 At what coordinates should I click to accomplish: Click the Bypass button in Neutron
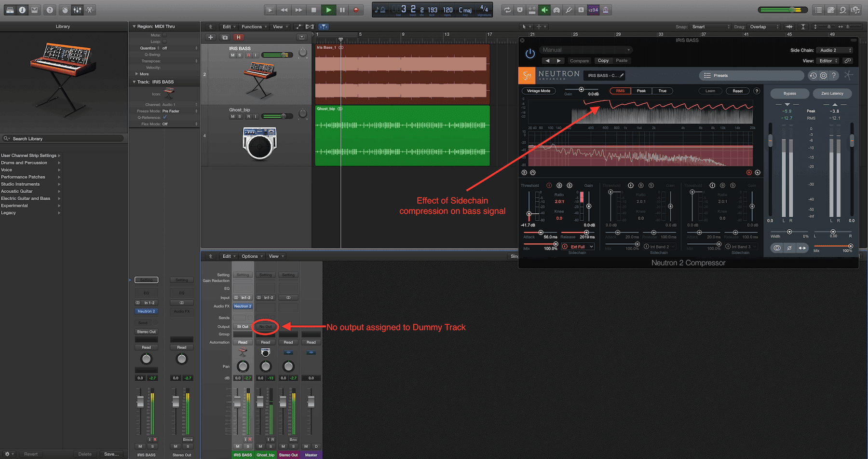[x=789, y=93]
